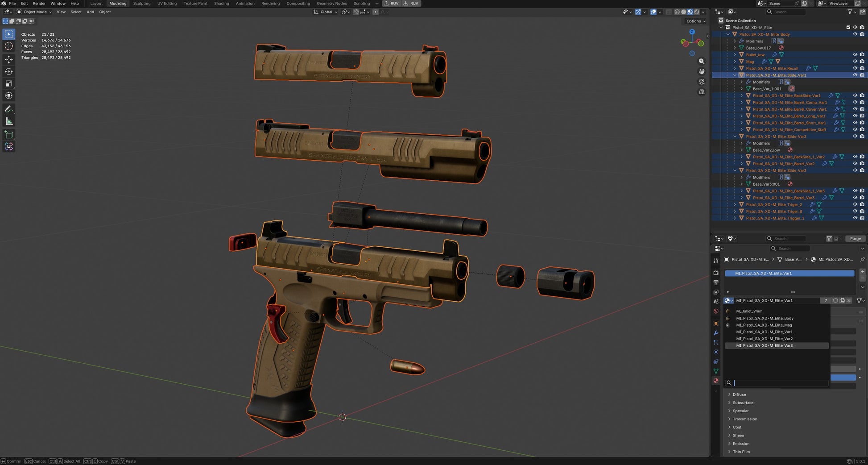Activate the Transform tool
Screen dimensions: 868x465
point(9,95)
